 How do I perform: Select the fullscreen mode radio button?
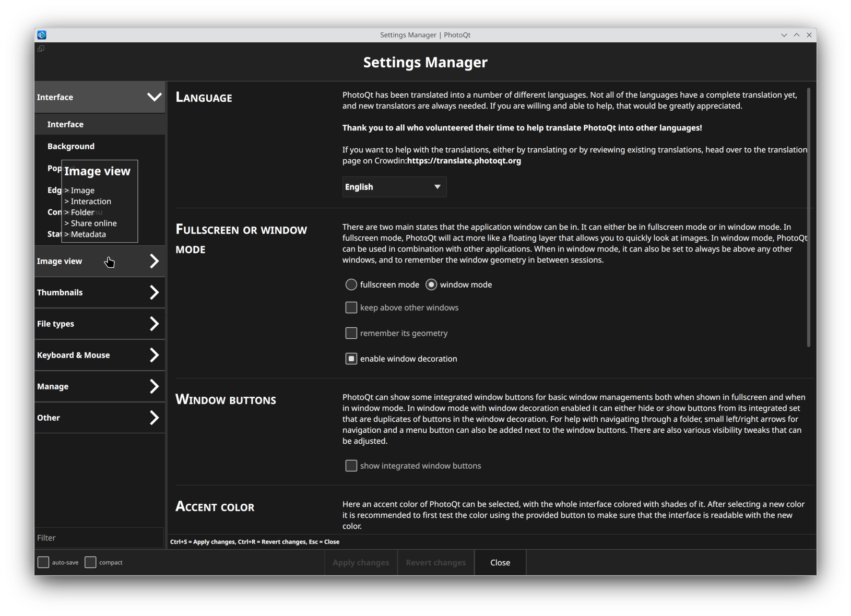[351, 285]
